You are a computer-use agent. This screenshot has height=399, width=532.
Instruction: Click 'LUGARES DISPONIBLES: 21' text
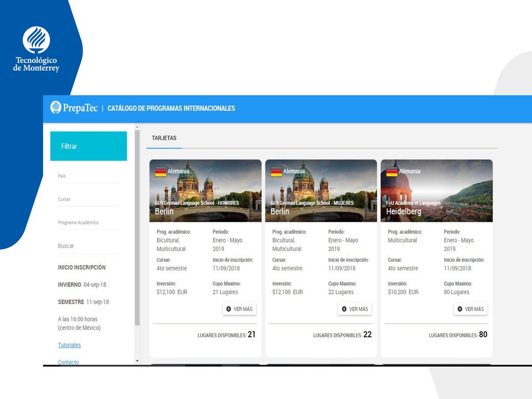coord(227,335)
